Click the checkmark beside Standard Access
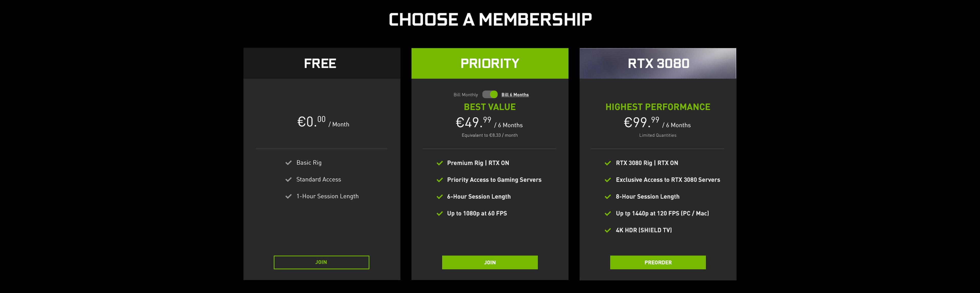 coord(288,179)
